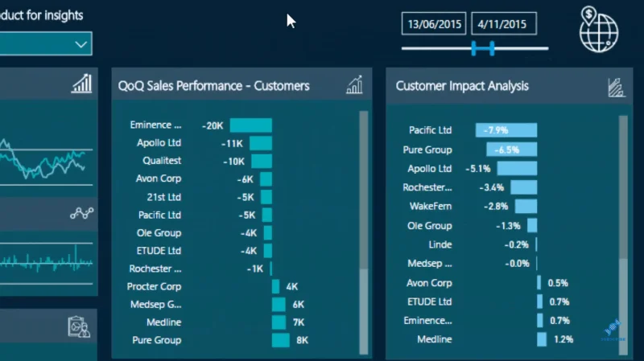Click Apollo Ltd label in Impact Analysis

pos(429,169)
